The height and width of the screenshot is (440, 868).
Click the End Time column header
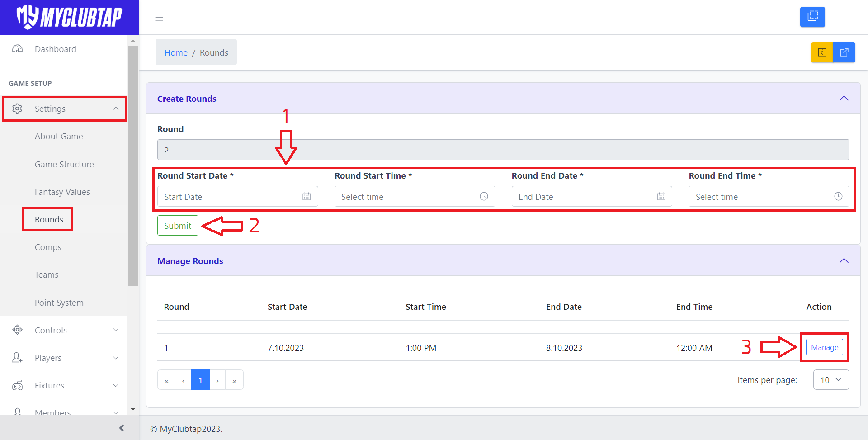pyautogui.click(x=694, y=307)
